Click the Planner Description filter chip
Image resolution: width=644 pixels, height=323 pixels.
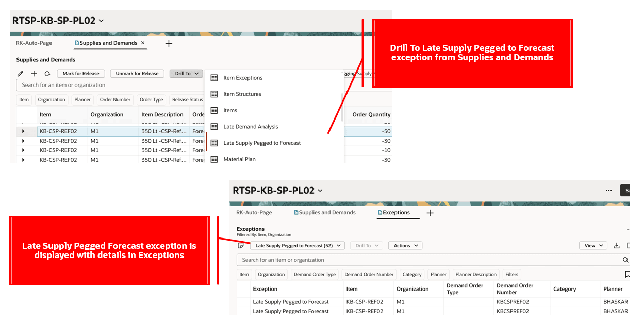[x=476, y=275]
